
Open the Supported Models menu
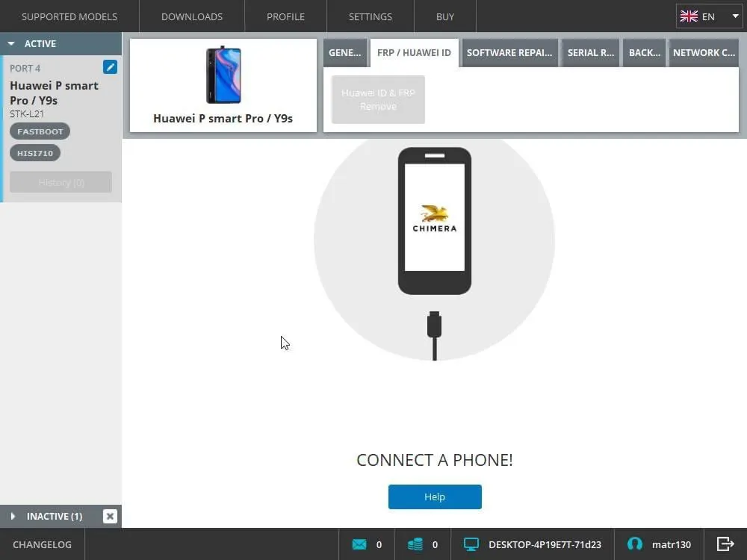click(x=69, y=16)
